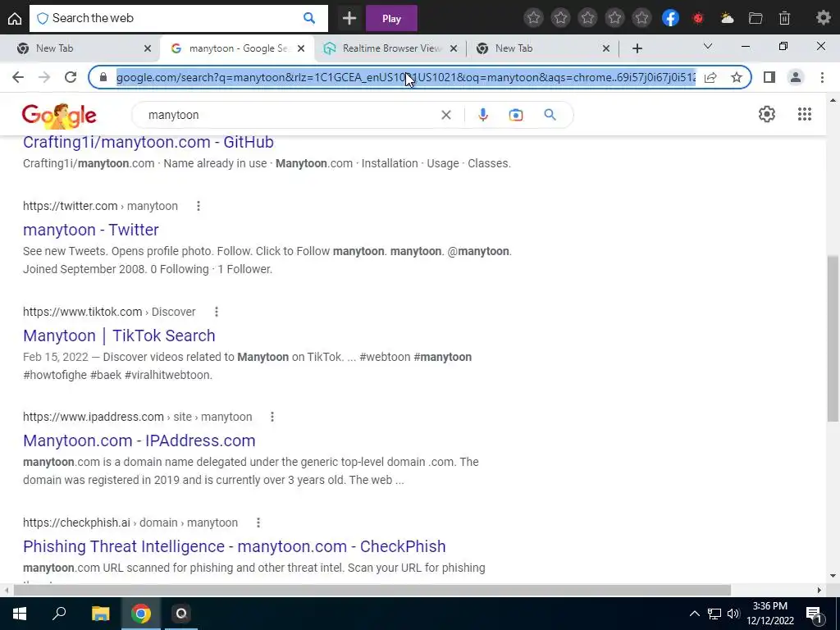
Task: Add new item with outer plus button
Action: click(x=349, y=18)
